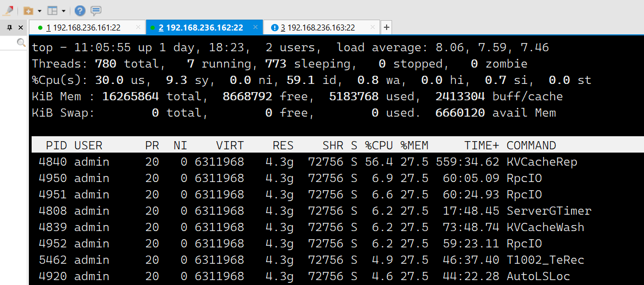
Task: Click the PID column header
Action: [x=56, y=145]
